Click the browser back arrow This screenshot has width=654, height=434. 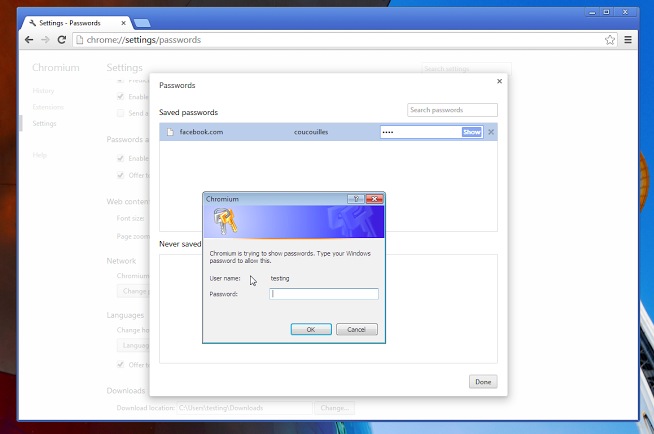coord(29,40)
